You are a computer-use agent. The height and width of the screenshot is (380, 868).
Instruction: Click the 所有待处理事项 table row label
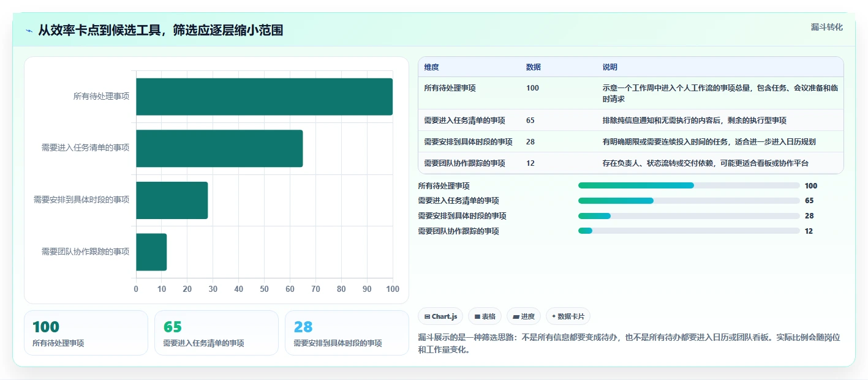pyautogui.click(x=450, y=88)
